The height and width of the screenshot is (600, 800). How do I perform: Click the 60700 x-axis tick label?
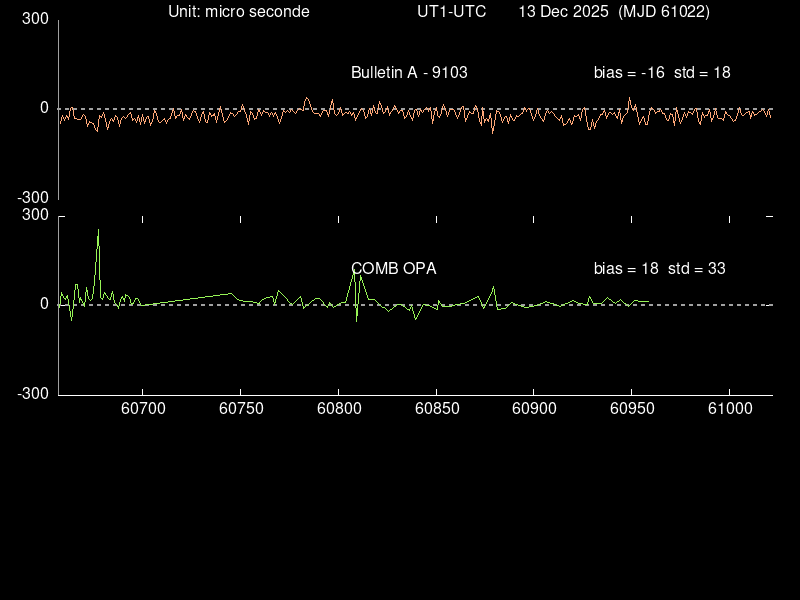pyautogui.click(x=142, y=410)
